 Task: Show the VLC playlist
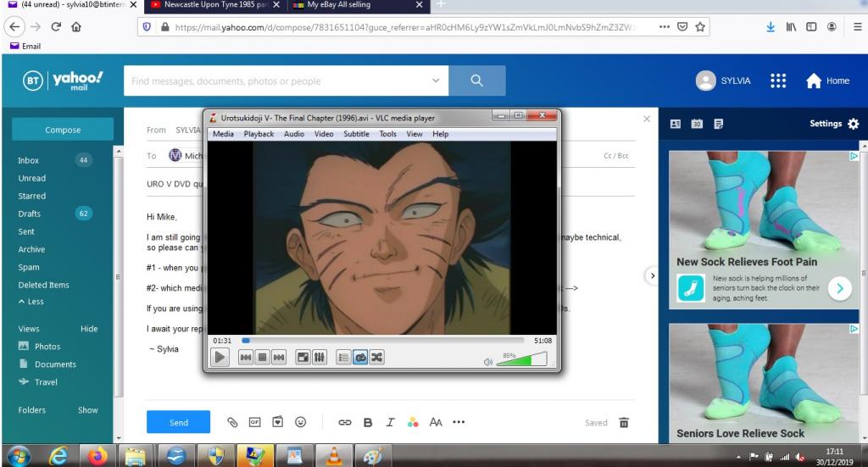point(344,358)
